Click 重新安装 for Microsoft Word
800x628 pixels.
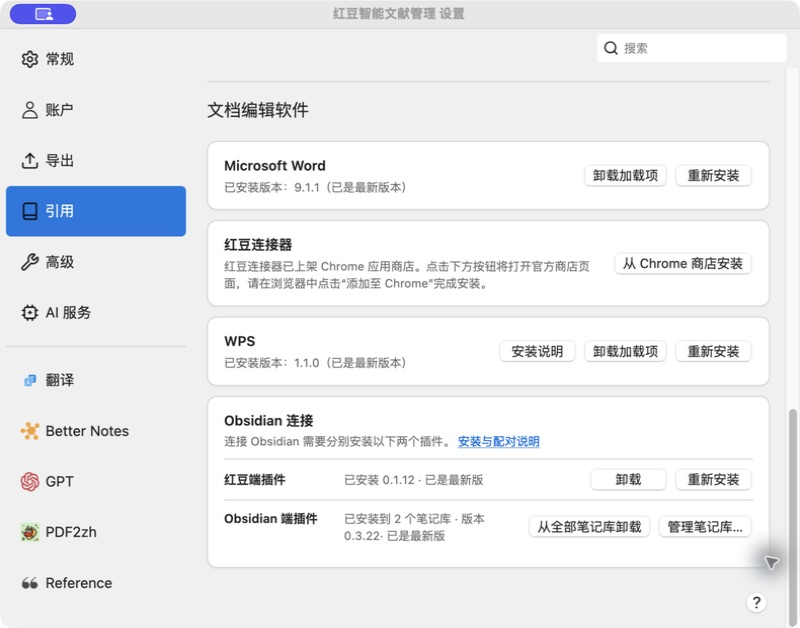[713, 175]
